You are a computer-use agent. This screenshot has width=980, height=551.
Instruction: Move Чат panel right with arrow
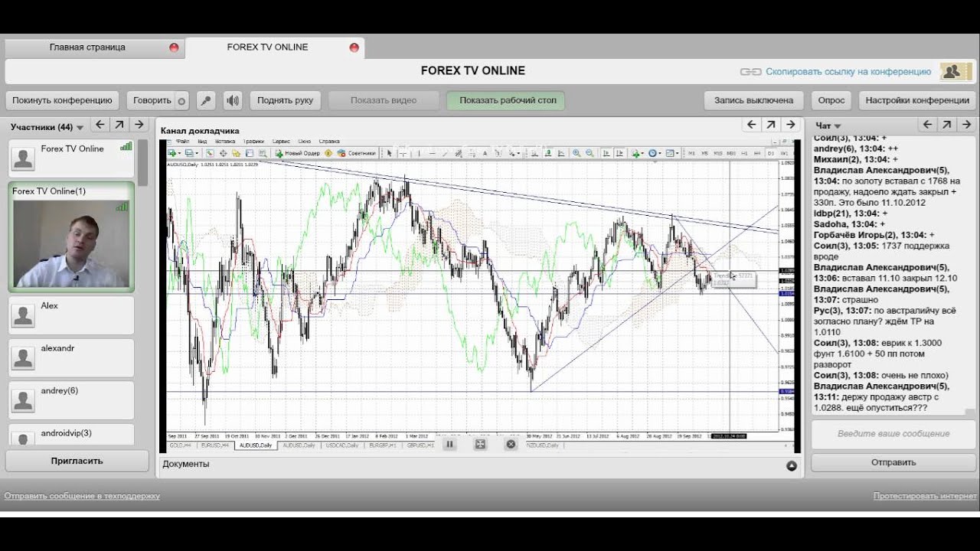[x=965, y=125]
